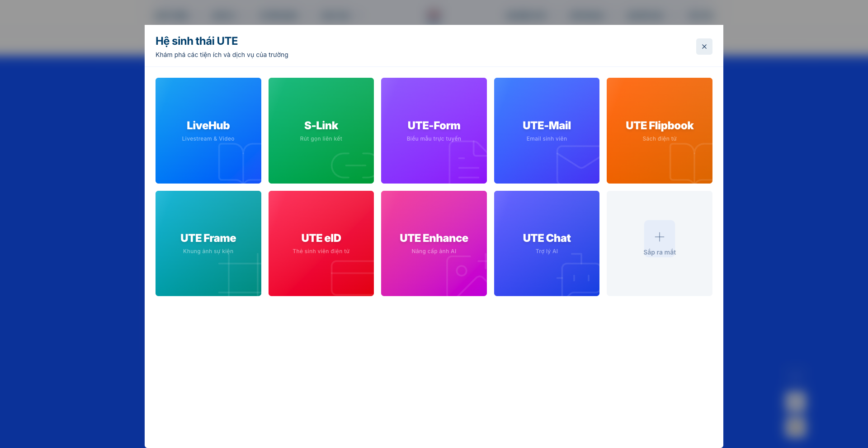Screen dimensions: 868x448
Task: Close the Hệ sinh thái UTE dialog
Action: coord(704,47)
